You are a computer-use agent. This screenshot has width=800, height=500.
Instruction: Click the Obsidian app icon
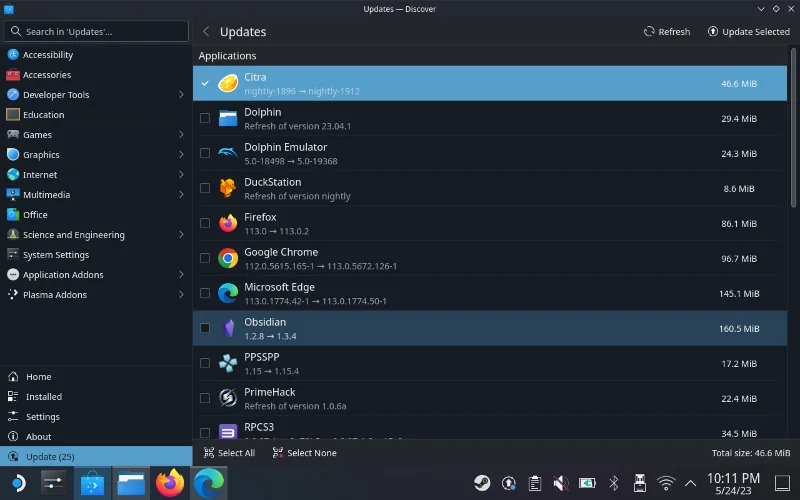[x=229, y=328]
